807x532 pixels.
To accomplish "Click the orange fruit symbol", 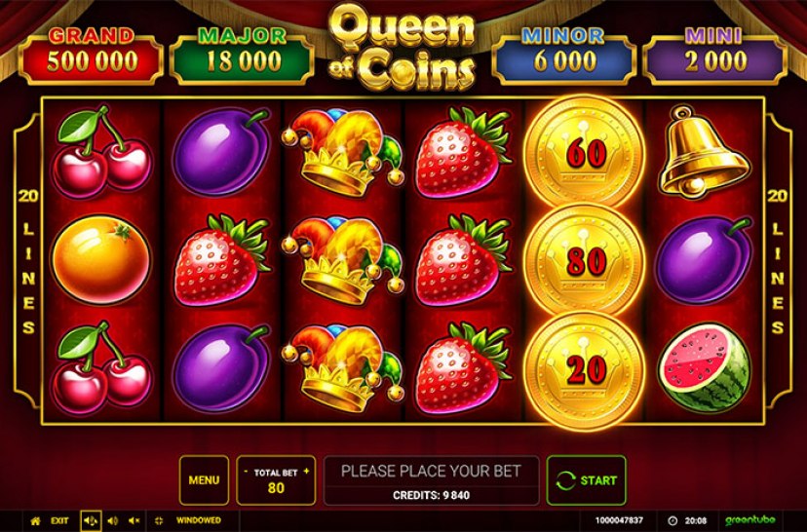I will [101, 260].
